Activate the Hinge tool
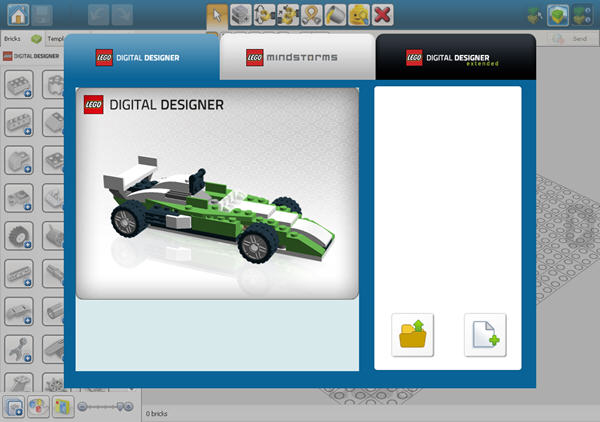This screenshot has width=600, height=422. pyautogui.click(x=265, y=14)
